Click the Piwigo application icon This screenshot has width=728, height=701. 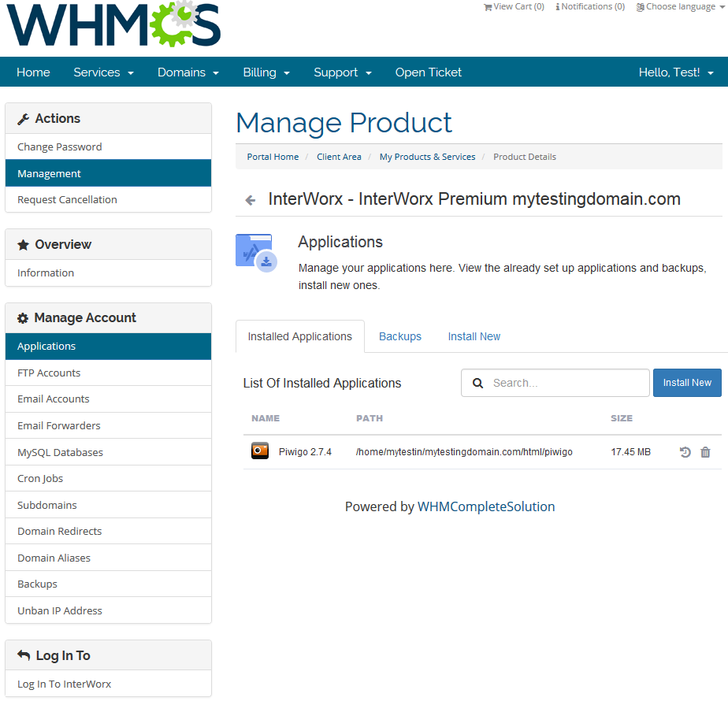point(260,451)
